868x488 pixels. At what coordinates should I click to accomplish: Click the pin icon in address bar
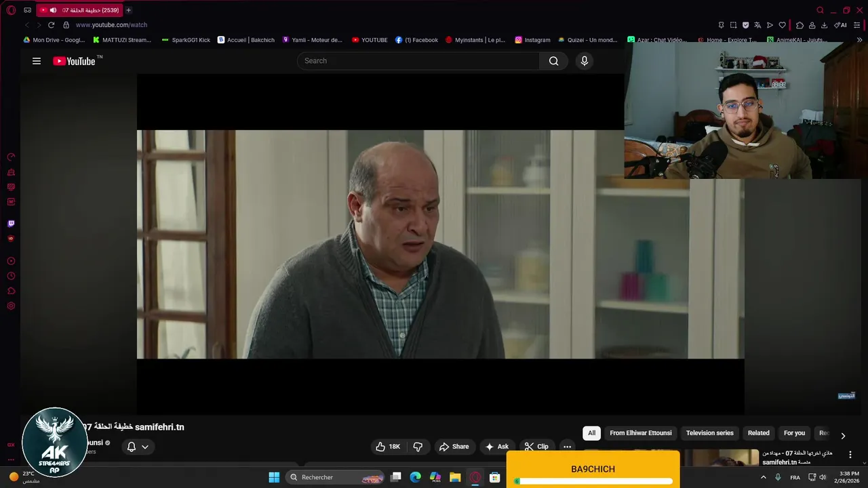tap(721, 25)
